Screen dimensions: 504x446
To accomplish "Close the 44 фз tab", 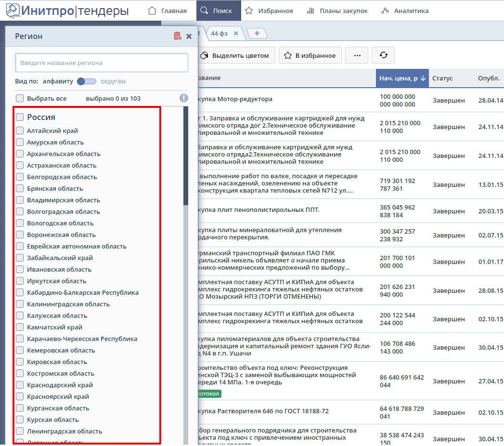I will point(236,33).
